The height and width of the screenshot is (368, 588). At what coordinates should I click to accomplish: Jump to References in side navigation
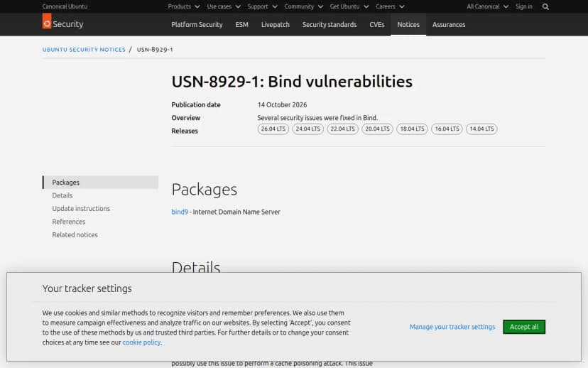[x=69, y=222]
